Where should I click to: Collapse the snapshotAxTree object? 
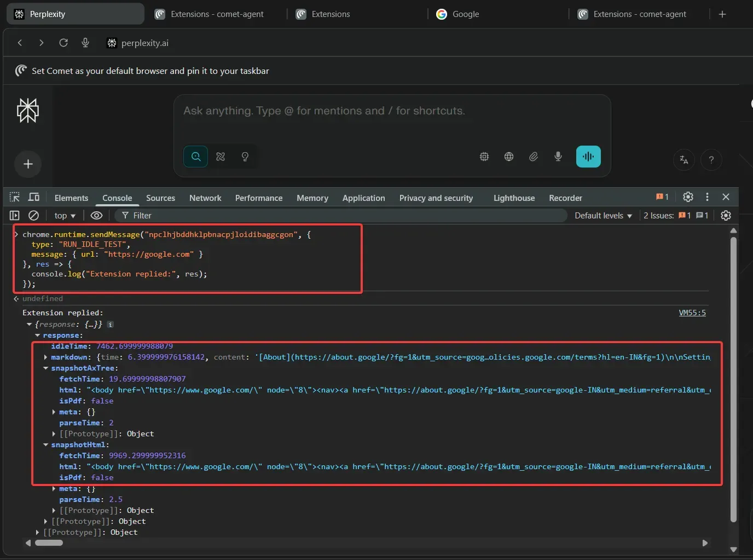click(x=46, y=368)
